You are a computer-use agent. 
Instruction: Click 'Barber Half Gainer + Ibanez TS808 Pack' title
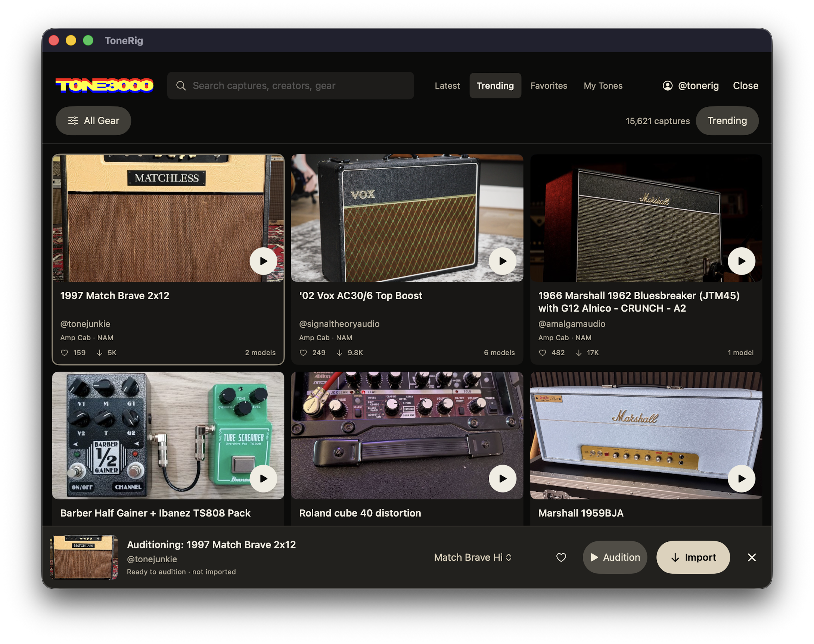pos(155,513)
